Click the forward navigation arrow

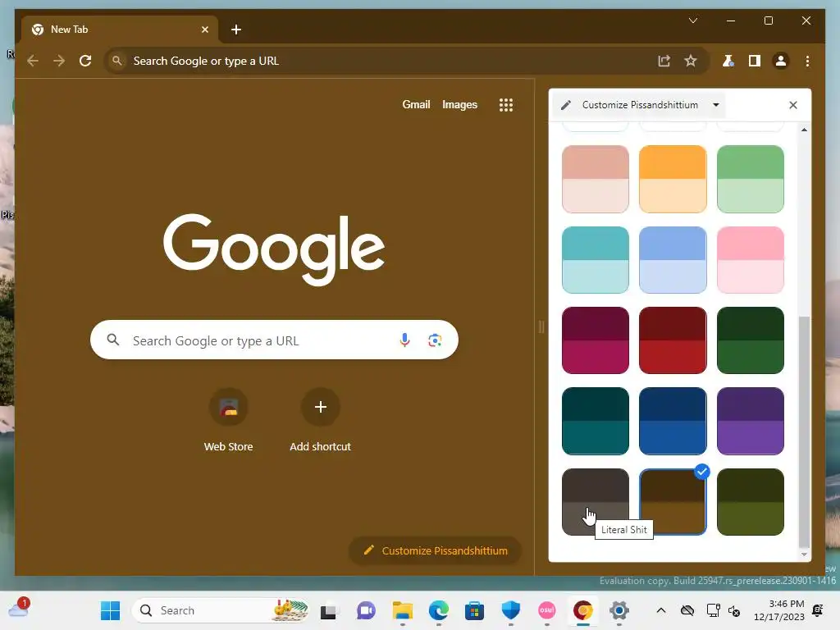click(x=59, y=61)
